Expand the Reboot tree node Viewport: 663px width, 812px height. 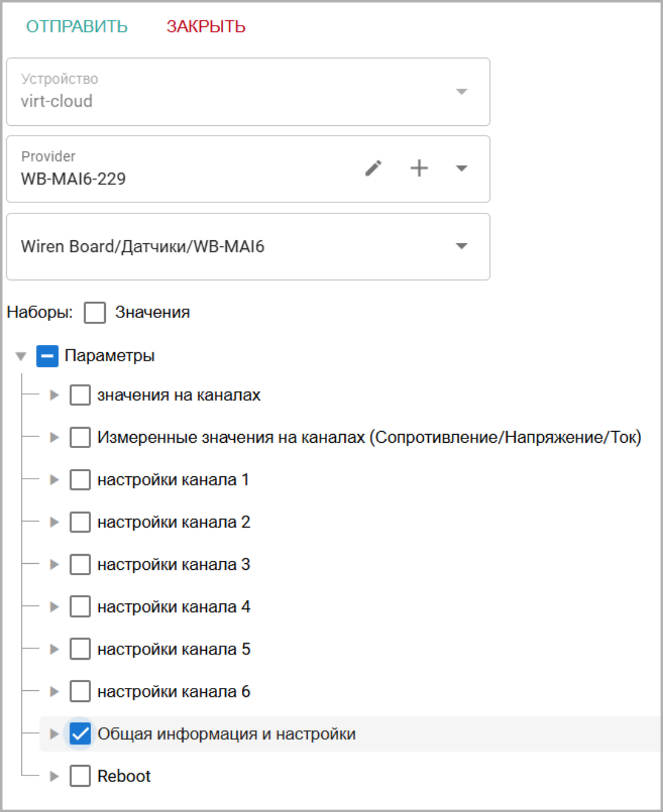[x=54, y=776]
